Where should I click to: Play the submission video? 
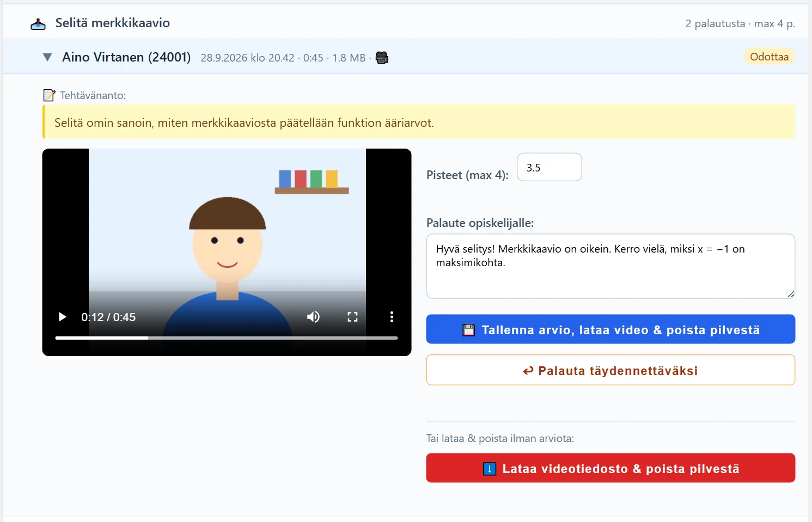point(62,317)
